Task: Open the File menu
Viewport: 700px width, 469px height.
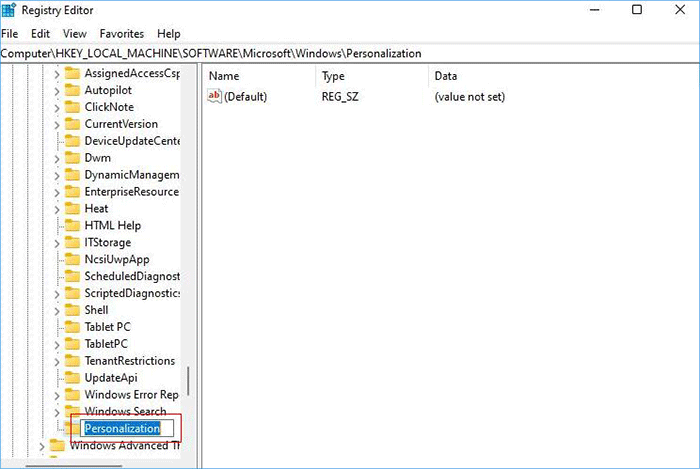Action: [10, 33]
